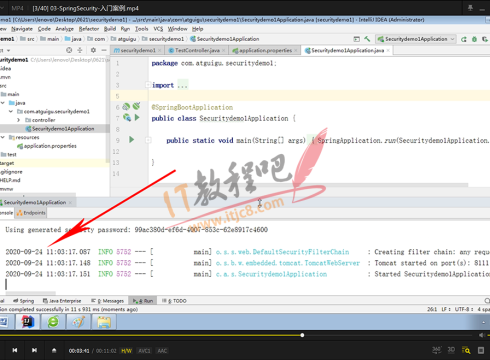Click the UTF-8 encoding in status bar
Image resolution: width=490 pixels, height=360 pixels.
(x=463, y=309)
